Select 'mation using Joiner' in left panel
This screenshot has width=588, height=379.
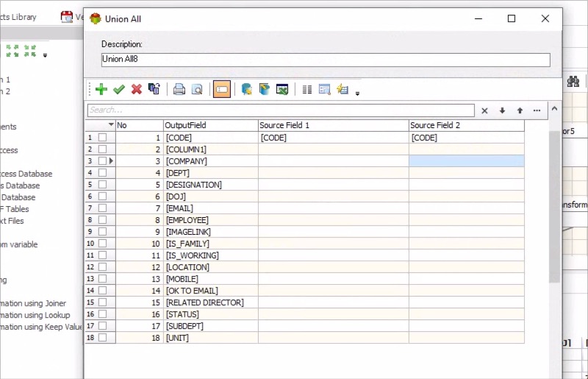33,303
